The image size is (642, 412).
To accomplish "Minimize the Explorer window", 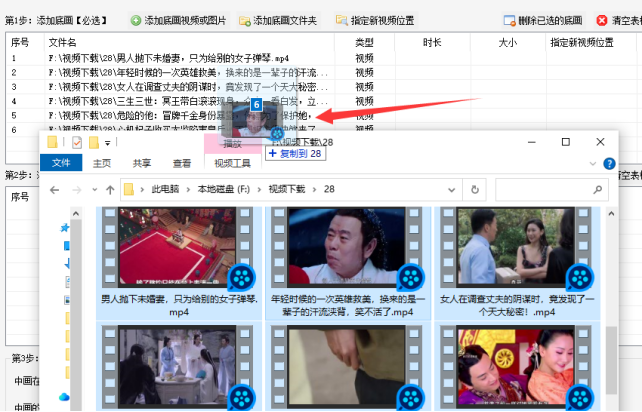I will pos(531,142).
